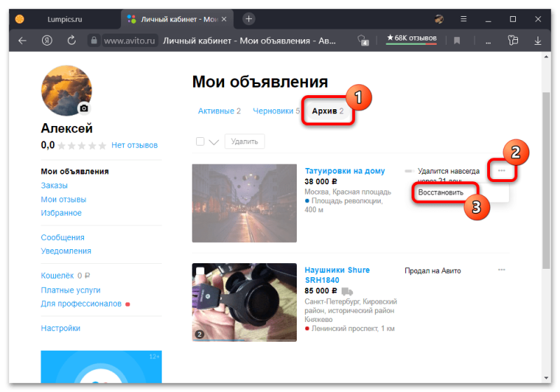Open the Кошелёк link
This screenshot has height=392, width=560.
pyautogui.click(x=57, y=276)
